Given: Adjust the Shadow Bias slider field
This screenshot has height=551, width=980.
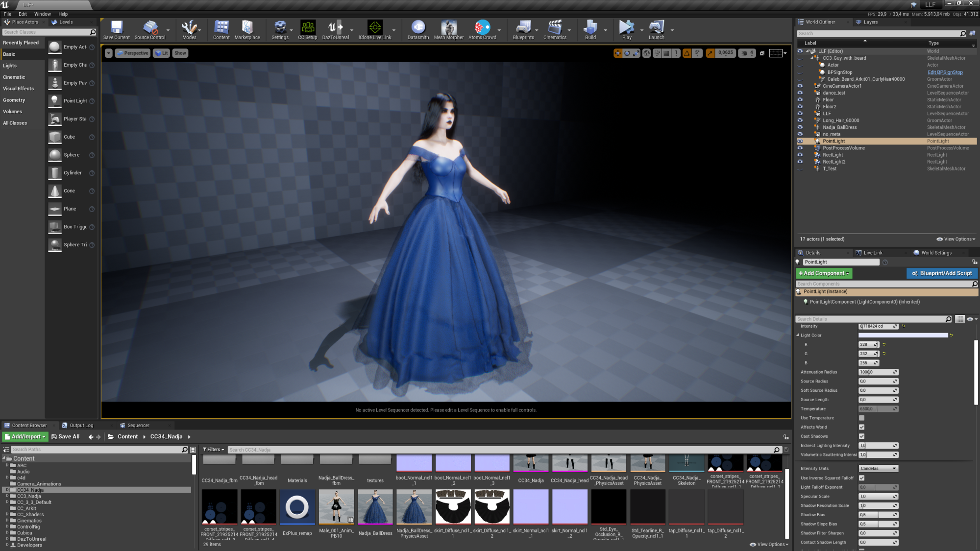Looking at the screenshot, I should [x=878, y=515].
